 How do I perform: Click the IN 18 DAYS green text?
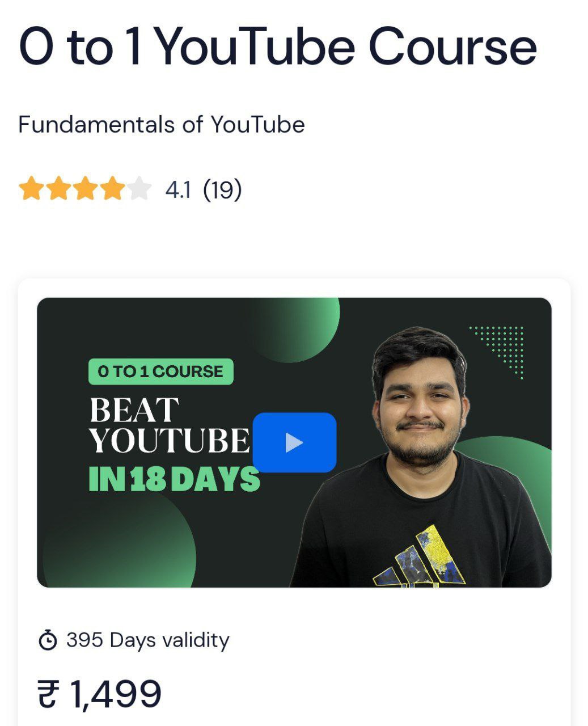(174, 479)
